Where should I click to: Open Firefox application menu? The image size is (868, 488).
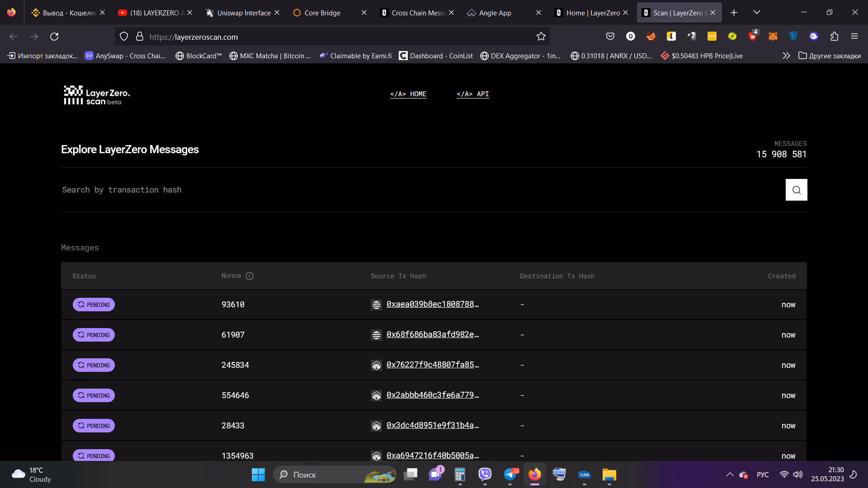pos(854,37)
